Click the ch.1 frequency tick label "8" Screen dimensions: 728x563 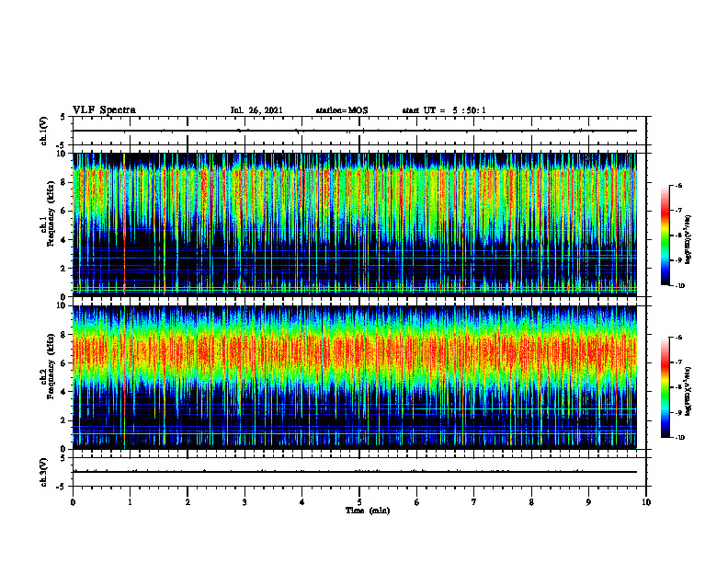[x=64, y=182]
